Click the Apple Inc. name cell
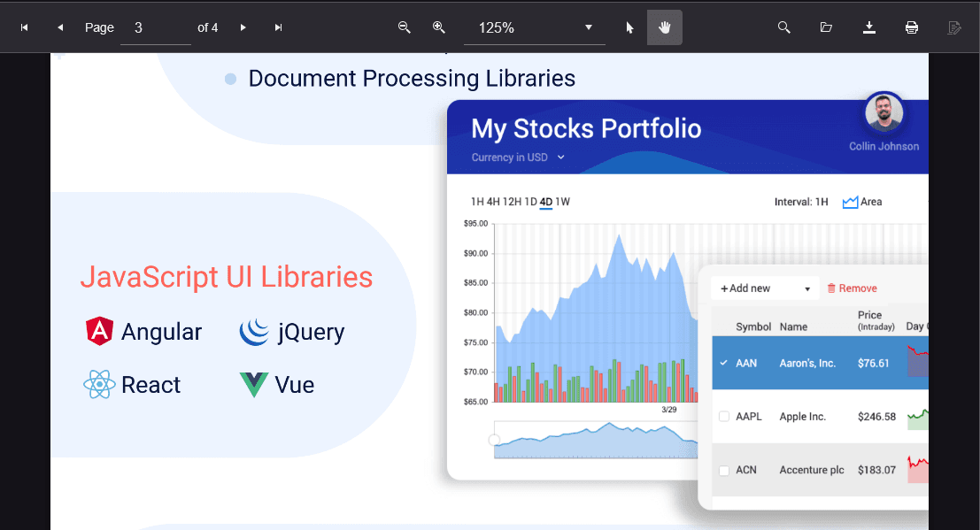 coord(802,417)
